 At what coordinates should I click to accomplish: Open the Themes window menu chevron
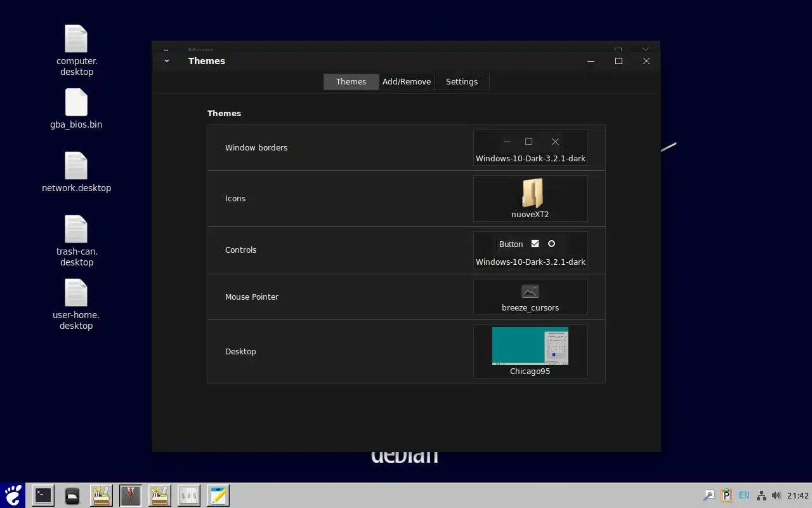(x=166, y=61)
